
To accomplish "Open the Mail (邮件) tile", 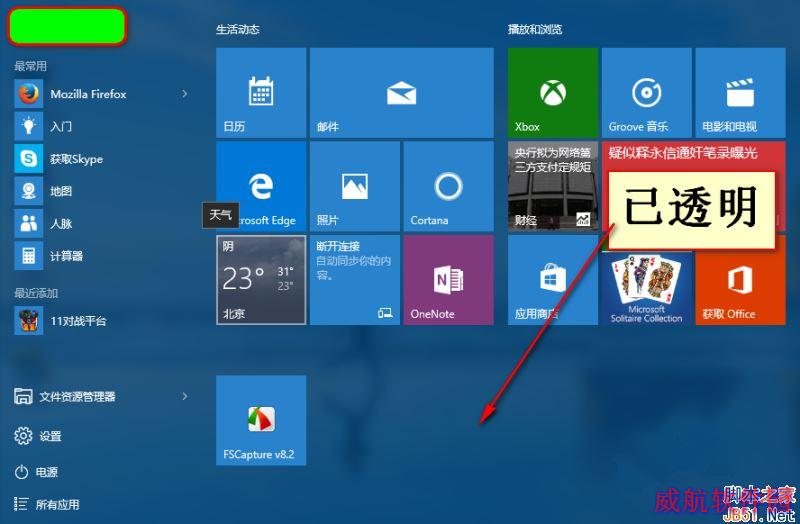I will [x=402, y=92].
